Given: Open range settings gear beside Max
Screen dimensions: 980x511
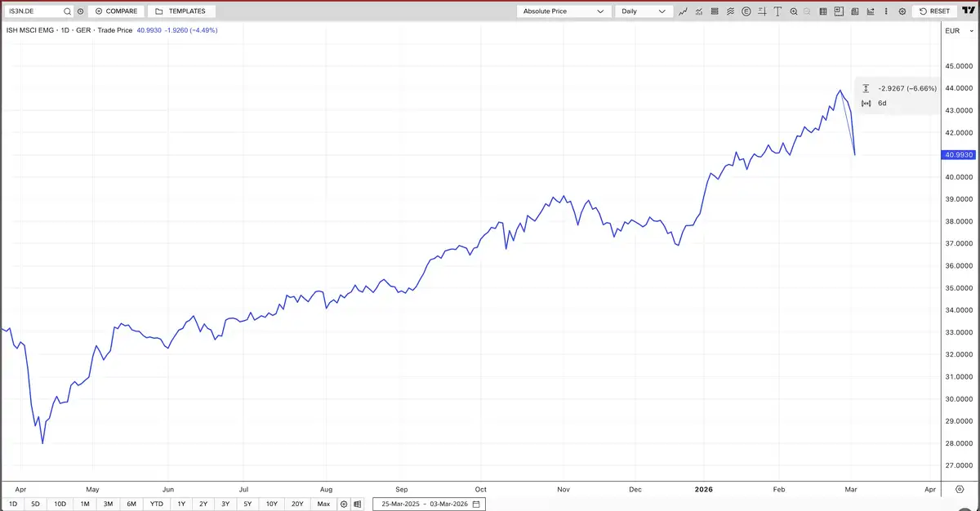Looking at the screenshot, I should pos(344,504).
